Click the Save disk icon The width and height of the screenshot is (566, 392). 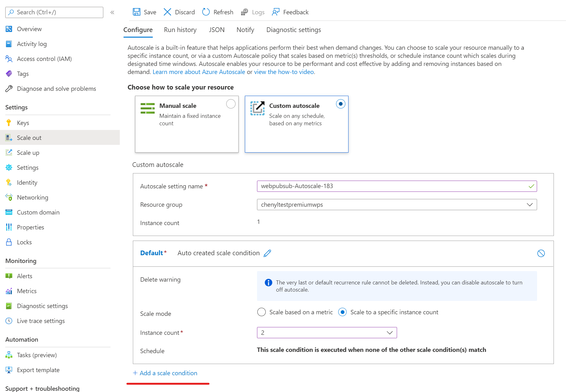tap(137, 12)
